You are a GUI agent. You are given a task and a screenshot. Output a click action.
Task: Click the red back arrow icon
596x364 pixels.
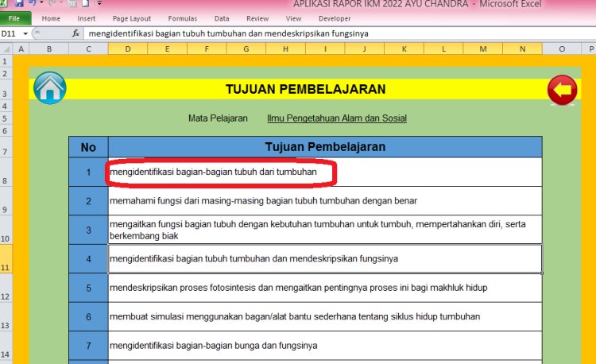click(x=563, y=90)
